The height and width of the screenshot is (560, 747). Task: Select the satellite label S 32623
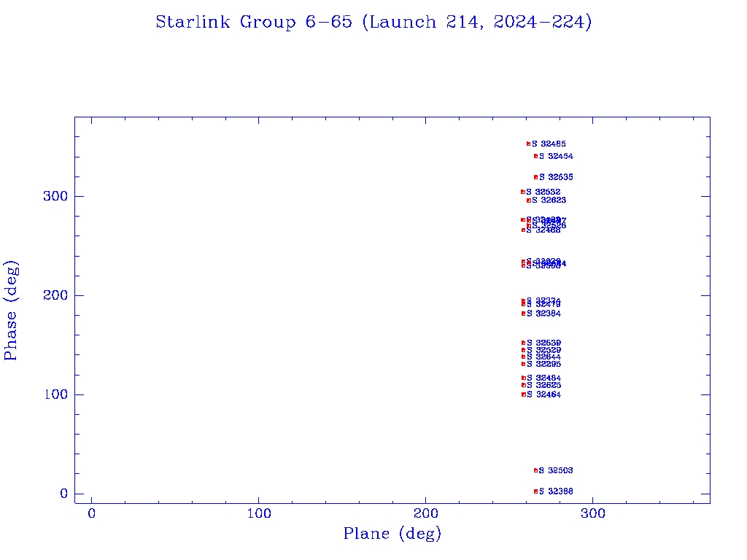549,201
